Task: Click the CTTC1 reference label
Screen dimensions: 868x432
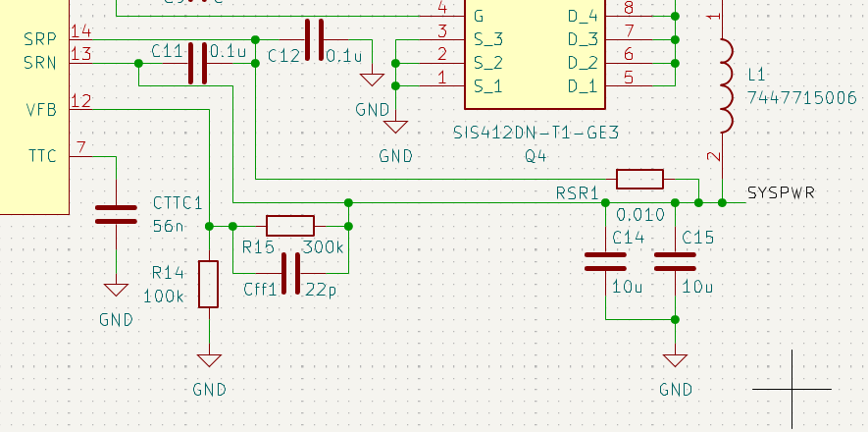Action: point(178,203)
